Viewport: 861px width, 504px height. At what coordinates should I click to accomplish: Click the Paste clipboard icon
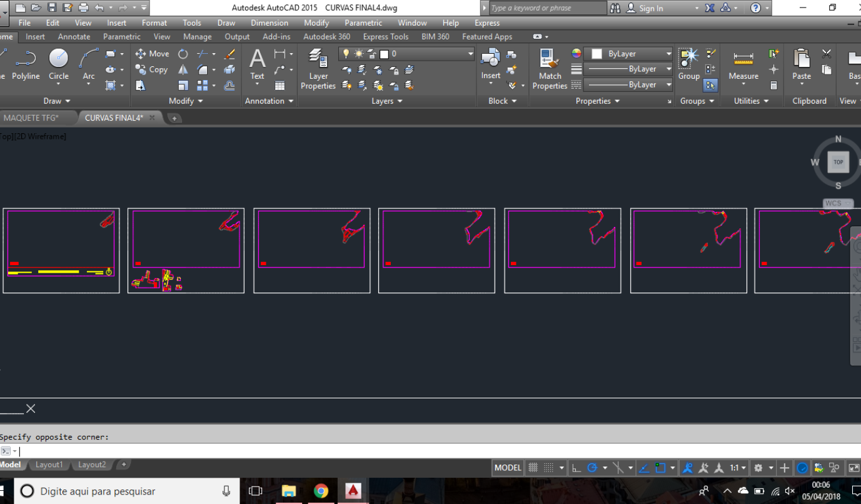[x=802, y=65]
